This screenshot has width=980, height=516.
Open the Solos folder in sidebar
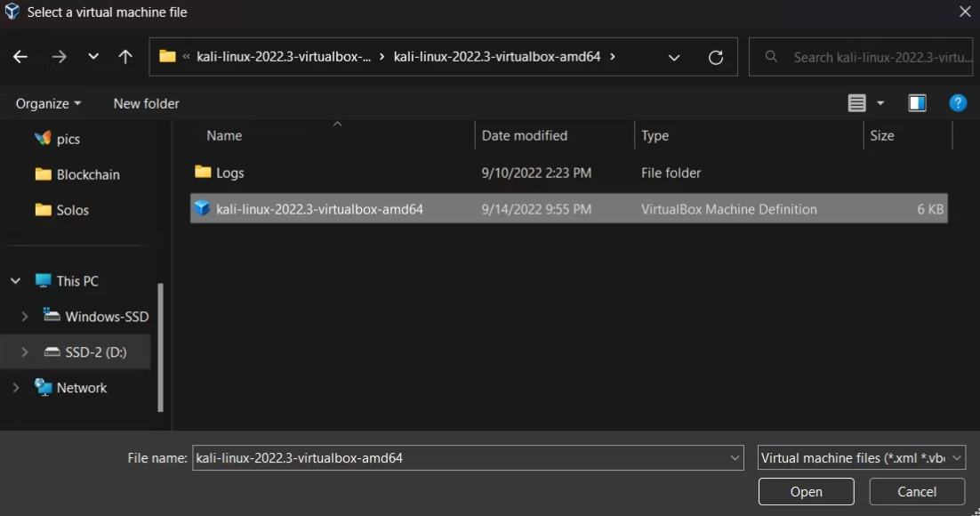(73, 210)
